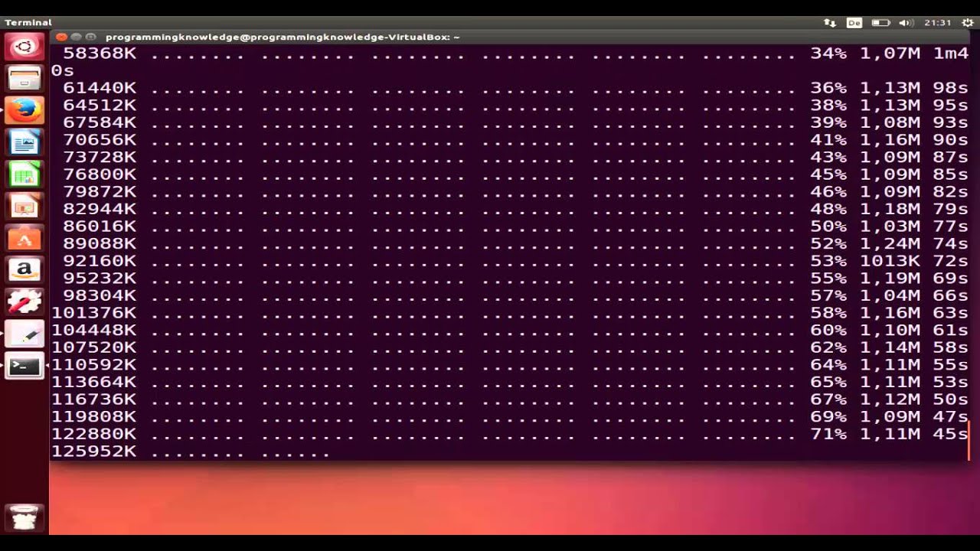The width and height of the screenshot is (980, 551).
Task: Click the 98s remaining time
Action: [x=950, y=88]
